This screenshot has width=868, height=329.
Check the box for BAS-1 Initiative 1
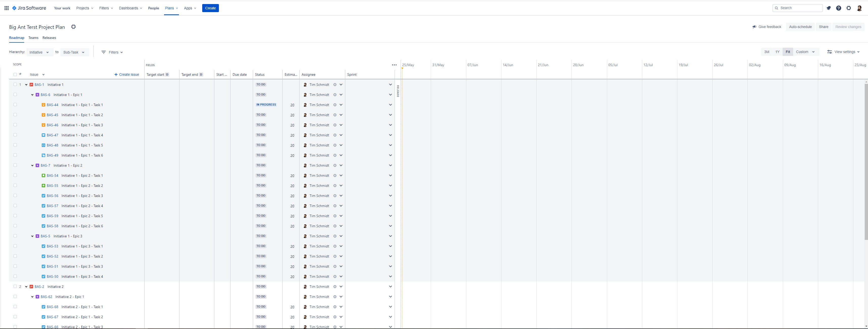[15, 85]
